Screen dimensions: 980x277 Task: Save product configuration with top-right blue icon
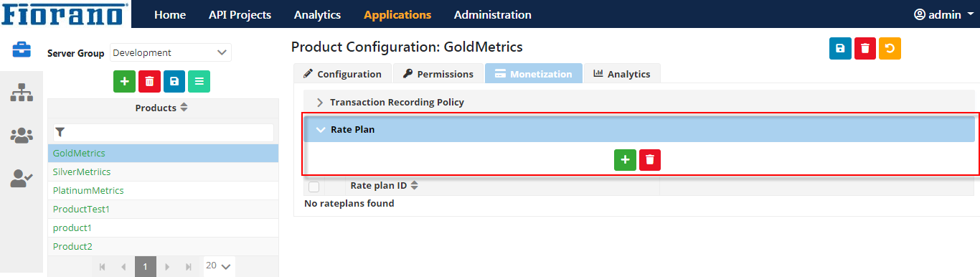(x=840, y=48)
